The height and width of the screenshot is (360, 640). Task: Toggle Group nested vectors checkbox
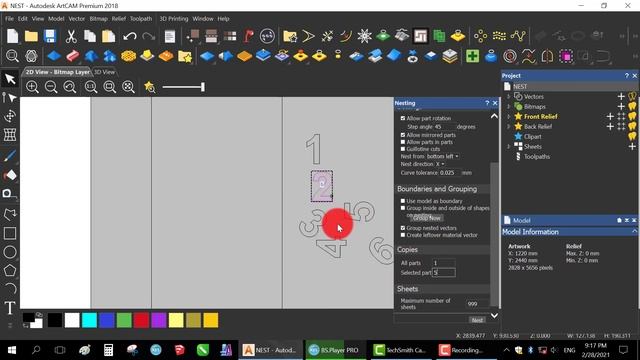click(403, 228)
